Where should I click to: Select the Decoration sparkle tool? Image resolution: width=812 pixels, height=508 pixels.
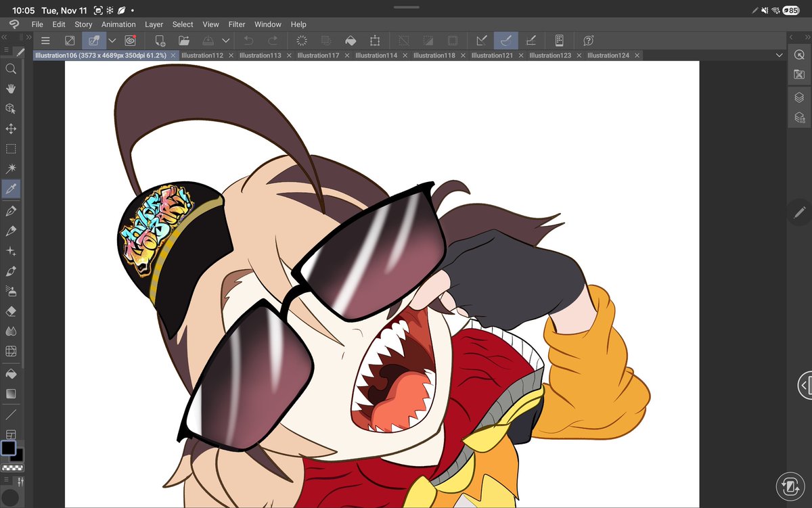click(x=11, y=251)
